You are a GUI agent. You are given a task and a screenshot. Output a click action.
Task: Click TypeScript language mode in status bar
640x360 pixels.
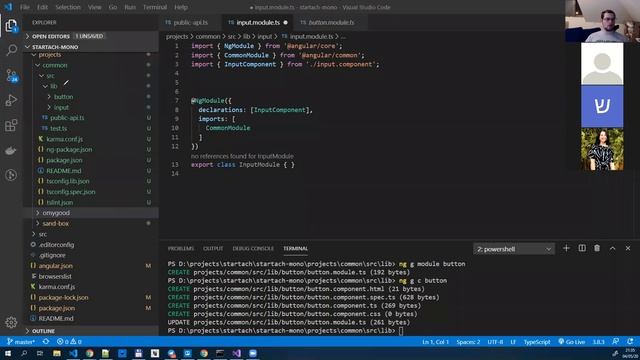coord(537,342)
